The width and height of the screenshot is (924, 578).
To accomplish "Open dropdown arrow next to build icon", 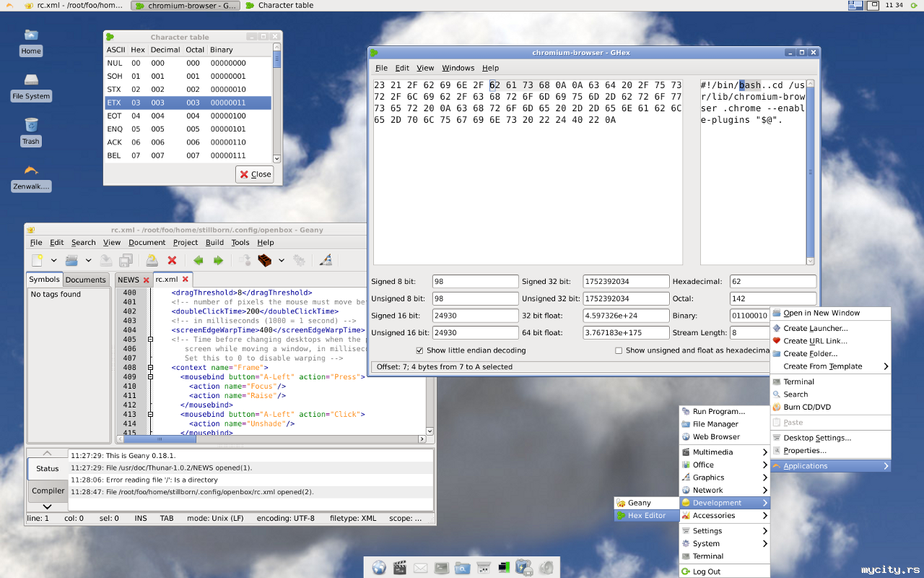I will click(282, 260).
